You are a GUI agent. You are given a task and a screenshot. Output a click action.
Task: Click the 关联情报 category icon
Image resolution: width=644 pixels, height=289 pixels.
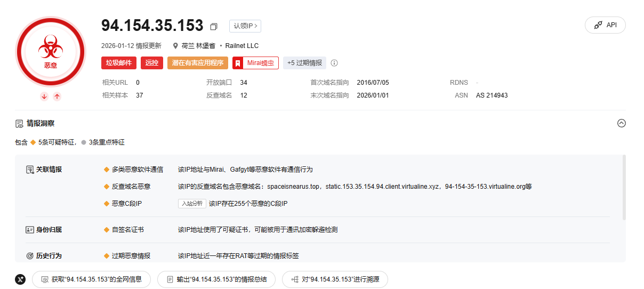(30, 170)
